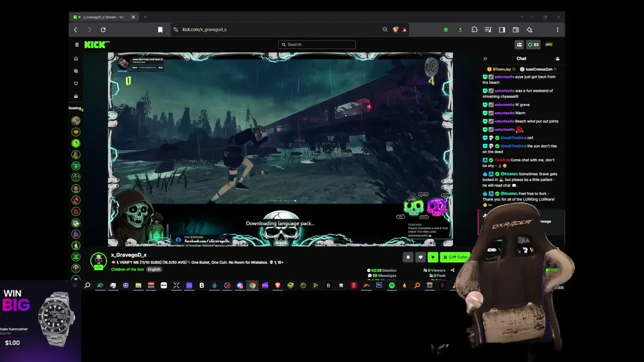This screenshot has height=362, width=644.
Task: Click BTownJay in pinned chat bar
Action: coord(502,69)
